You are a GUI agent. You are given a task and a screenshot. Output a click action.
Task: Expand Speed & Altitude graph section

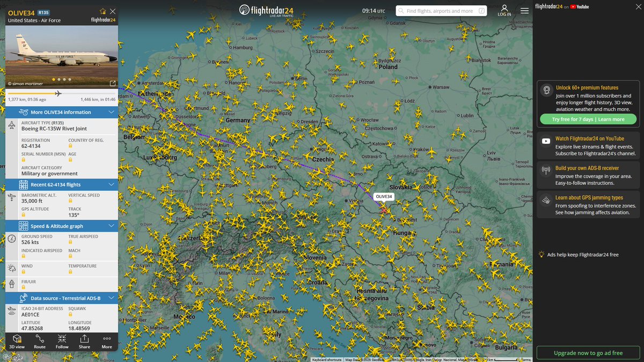(62, 226)
